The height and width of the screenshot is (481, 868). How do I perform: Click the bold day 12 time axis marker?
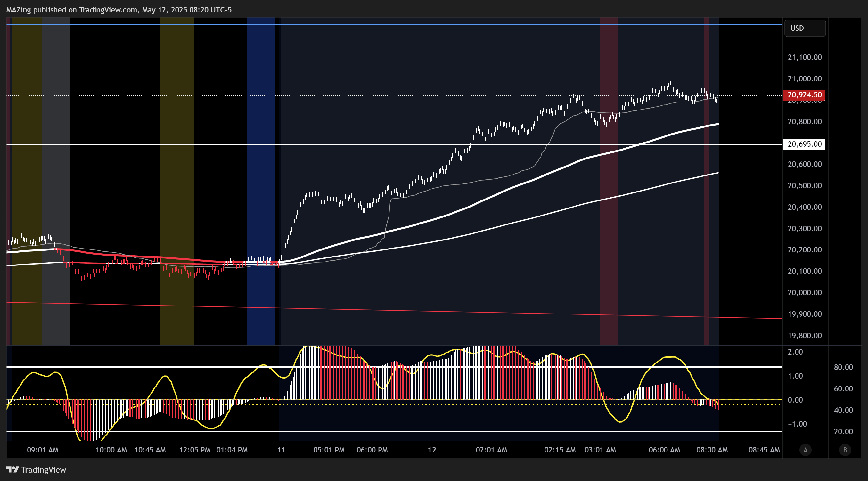[x=432, y=450]
